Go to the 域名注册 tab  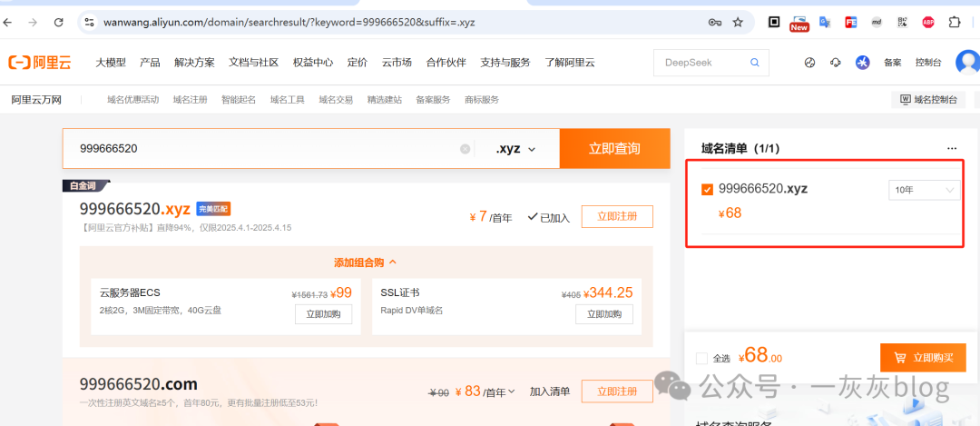(190, 100)
